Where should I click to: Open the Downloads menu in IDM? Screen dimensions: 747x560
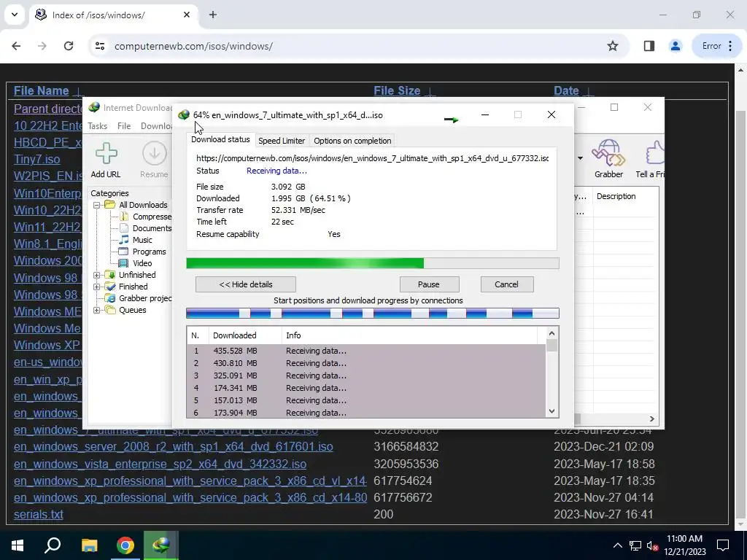coord(156,125)
